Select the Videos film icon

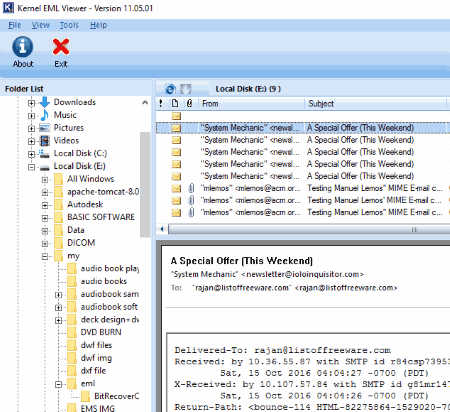[45, 141]
